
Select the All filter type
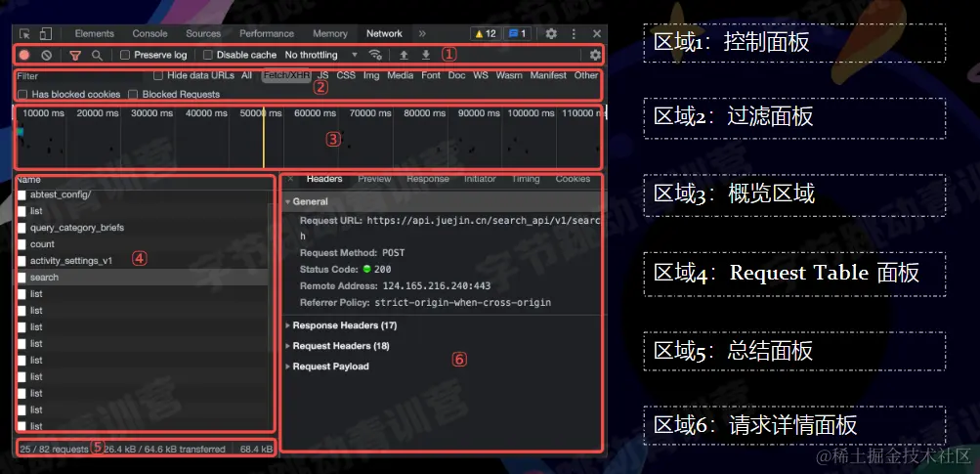pyautogui.click(x=247, y=75)
